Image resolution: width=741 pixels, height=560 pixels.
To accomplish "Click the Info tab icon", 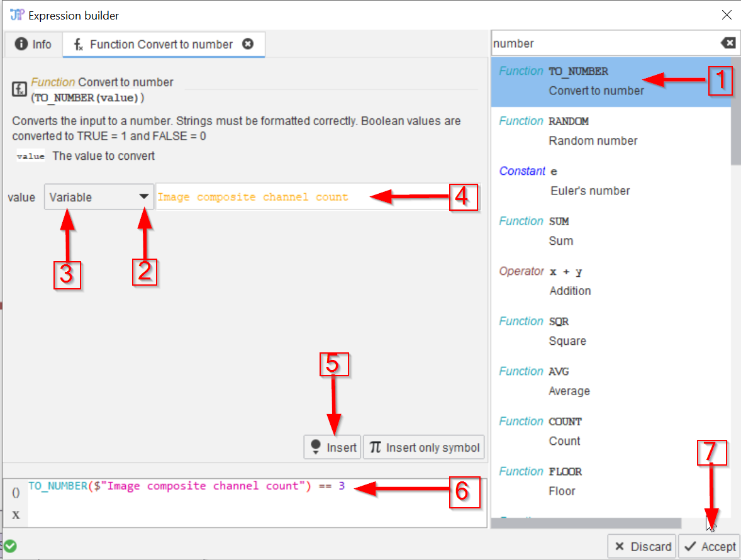I will click(21, 44).
